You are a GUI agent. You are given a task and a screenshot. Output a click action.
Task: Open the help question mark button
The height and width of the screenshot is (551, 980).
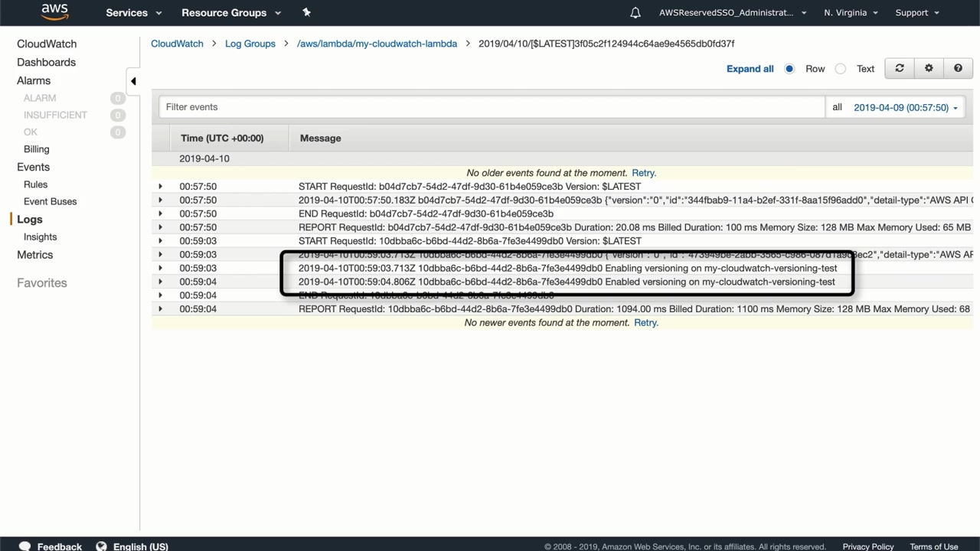click(958, 68)
